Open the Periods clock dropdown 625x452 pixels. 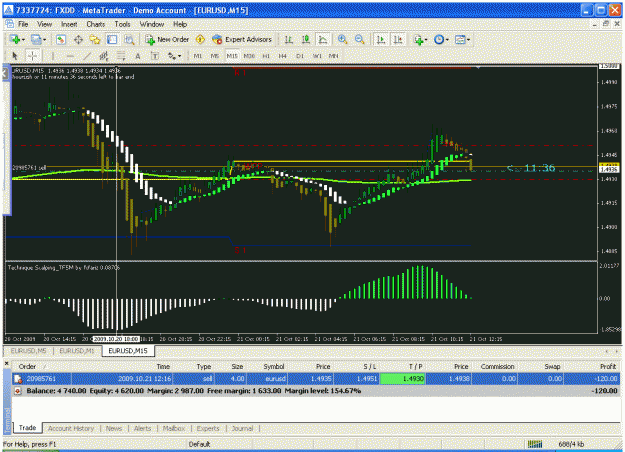[441, 39]
